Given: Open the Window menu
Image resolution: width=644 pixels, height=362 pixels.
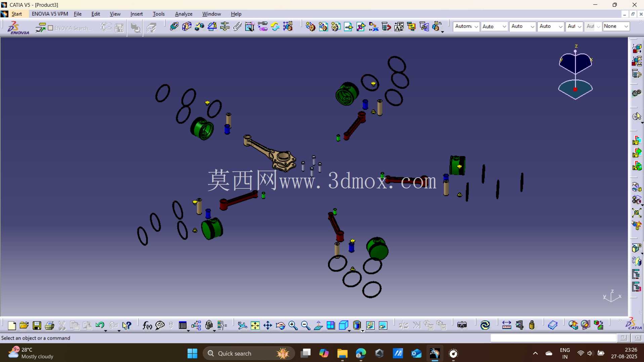Looking at the screenshot, I should coord(211,14).
